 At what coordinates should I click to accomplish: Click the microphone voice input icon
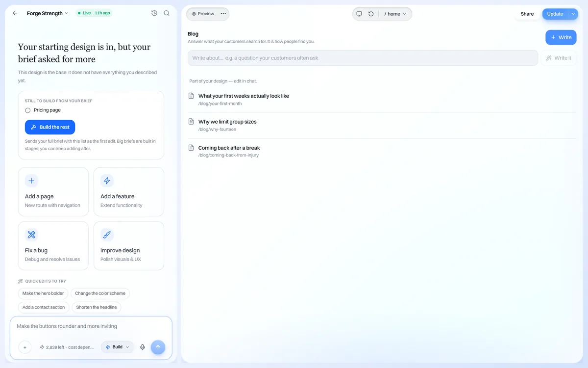pyautogui.click(x=143, y=347)
